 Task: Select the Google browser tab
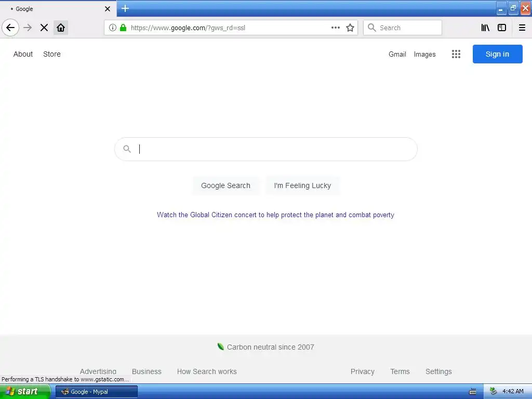[58, 9]
